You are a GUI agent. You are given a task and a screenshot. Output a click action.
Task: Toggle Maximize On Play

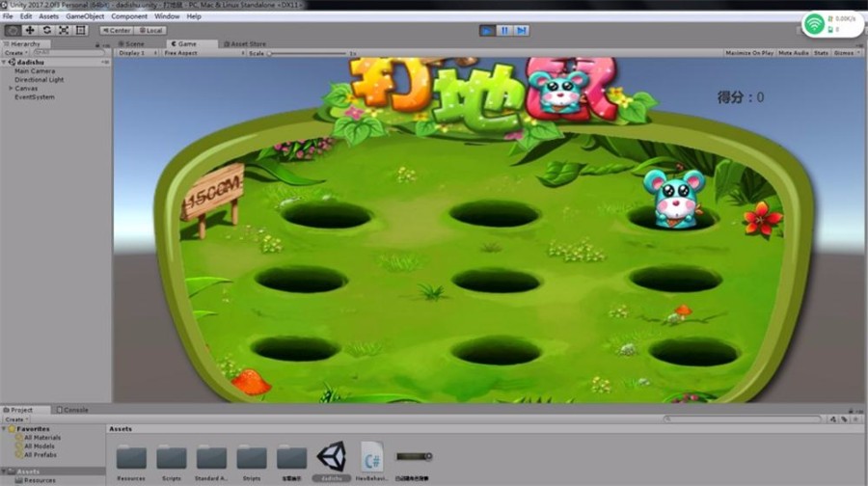point(749,53)
